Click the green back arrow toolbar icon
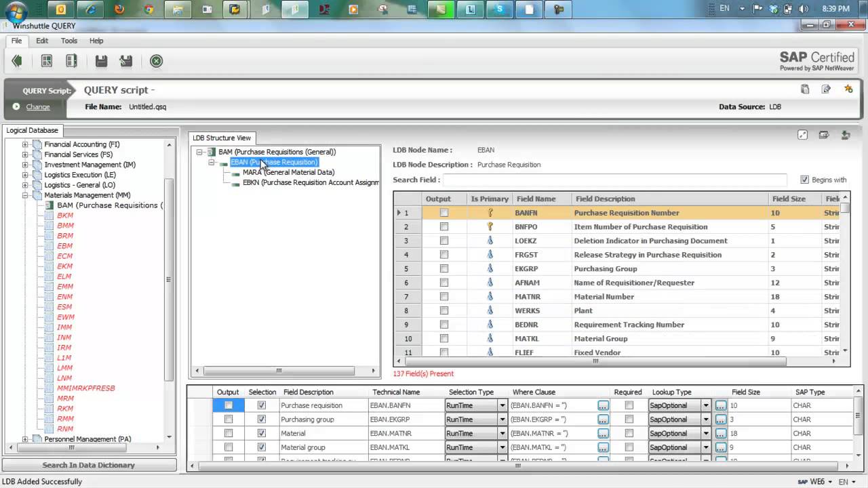Viewport: 868px width, 488px height. [x=17, y=61]
